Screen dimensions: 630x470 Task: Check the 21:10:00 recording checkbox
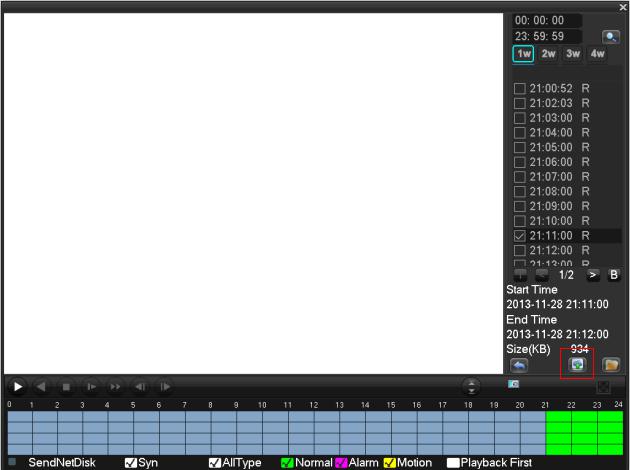520,221
